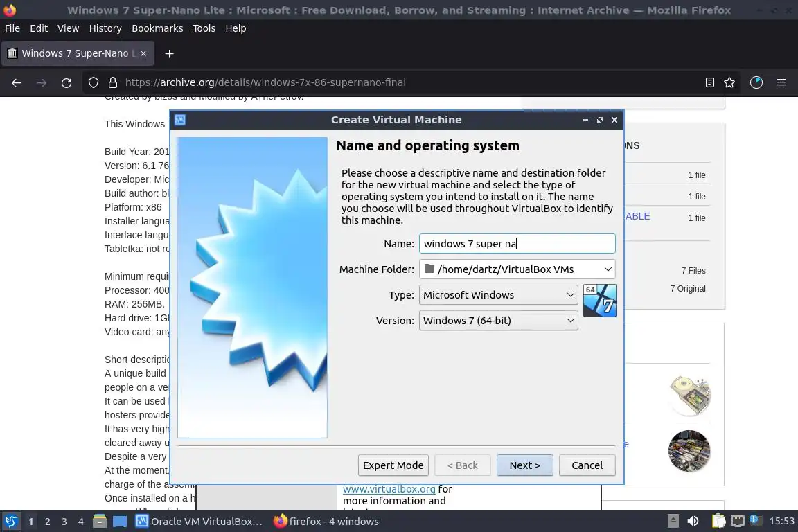Minimize the Create Virtual Machine dialog

pyautogui.click(x=585, y=120)
